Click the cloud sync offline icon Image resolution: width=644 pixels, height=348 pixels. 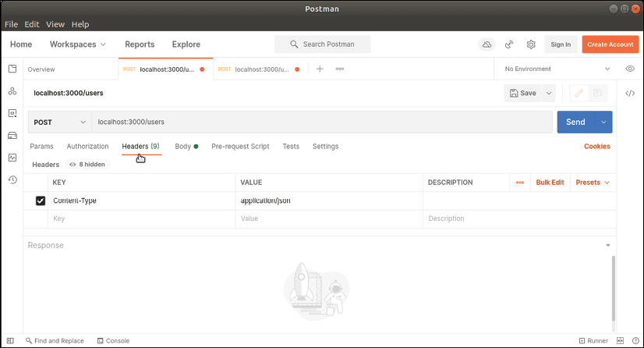pos(487,44)
